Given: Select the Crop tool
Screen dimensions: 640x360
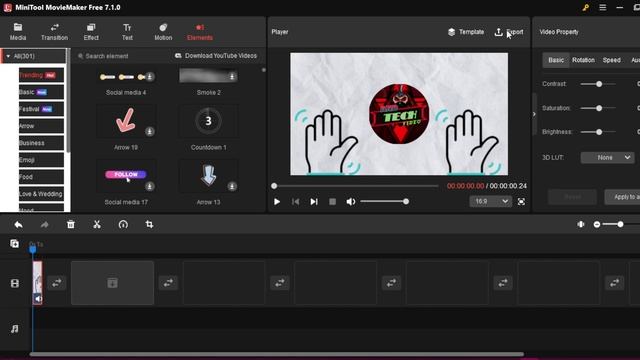Looking at the screenshot, I should coord(149,224).
